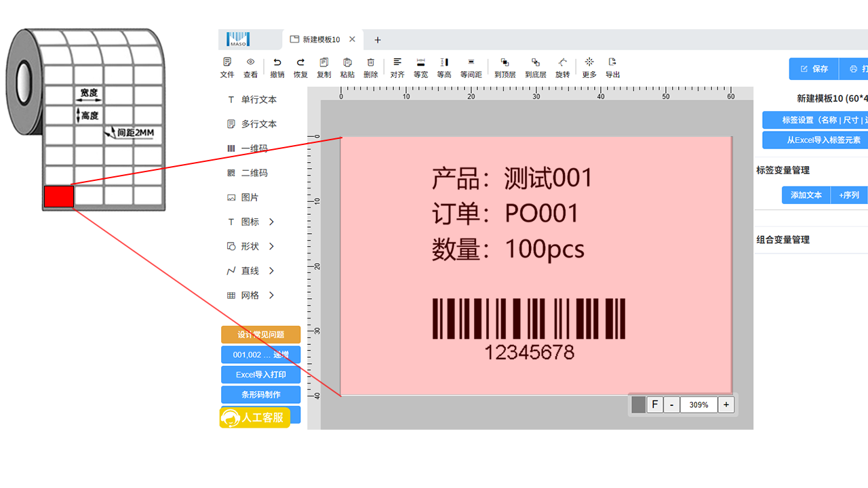Click 添加文本 add text variable

806,195
